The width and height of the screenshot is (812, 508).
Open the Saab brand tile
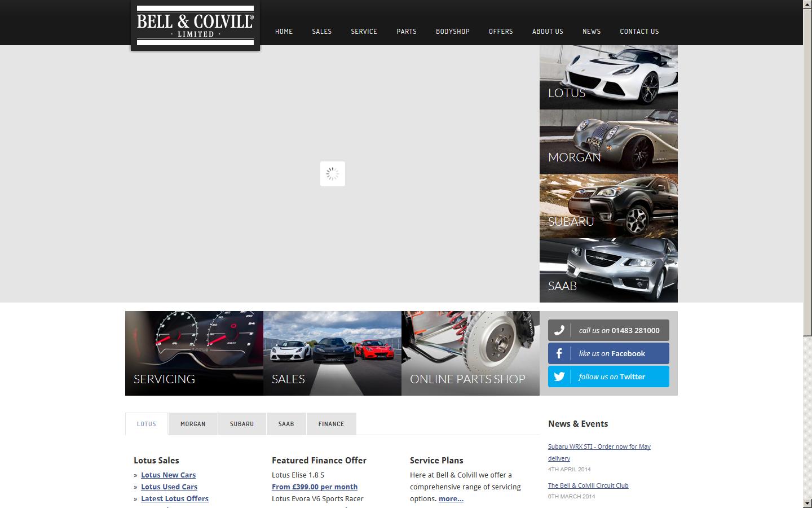(x=608, y=270)
